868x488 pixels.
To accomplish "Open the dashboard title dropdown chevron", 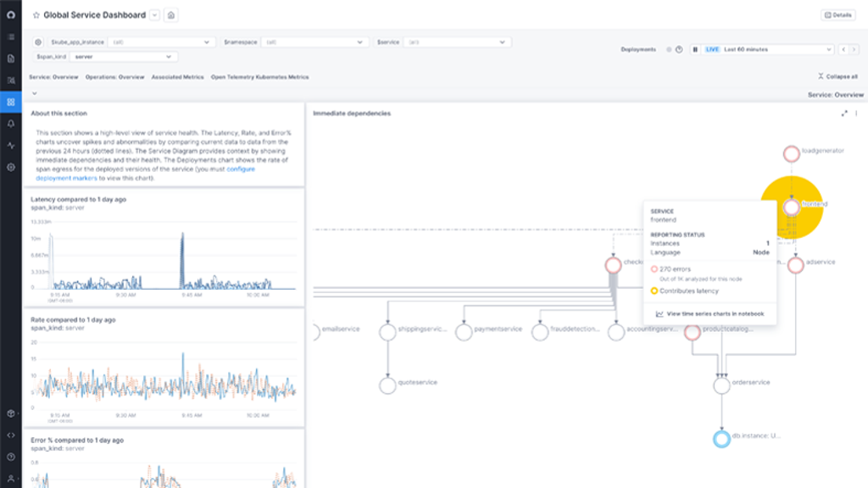I will coord(154,15).
